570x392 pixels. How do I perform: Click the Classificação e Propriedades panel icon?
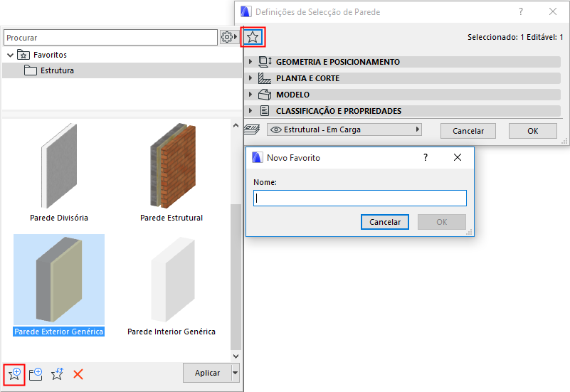tap(265, 111)
